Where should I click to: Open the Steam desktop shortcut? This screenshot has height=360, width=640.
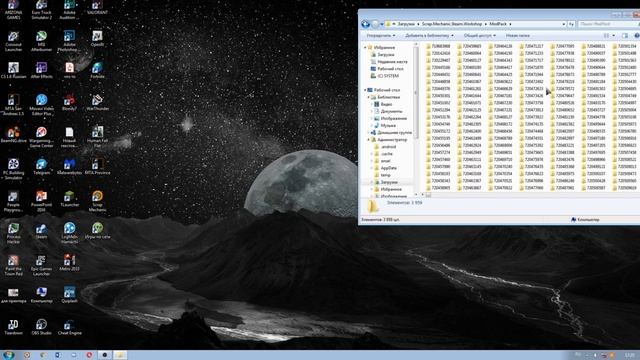tap(41, 231)
